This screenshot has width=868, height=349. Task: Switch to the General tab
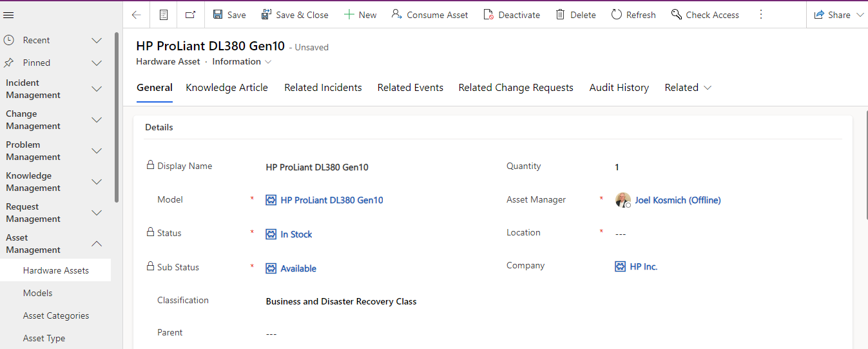pyautogui.click(x=155, y=88)
